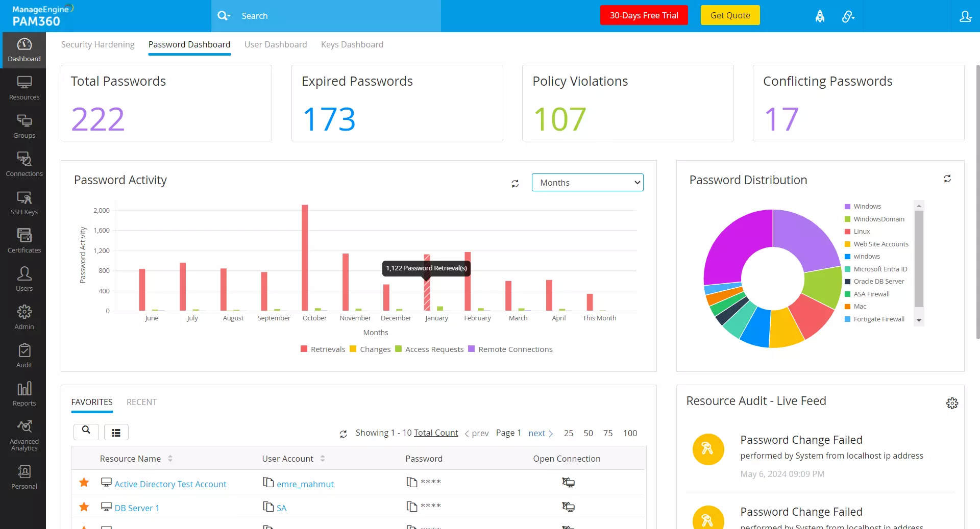Screen dimensions: 980x529
Task: Open Advanced Analytics from the sidebar
Action: (x=23, y=433)
